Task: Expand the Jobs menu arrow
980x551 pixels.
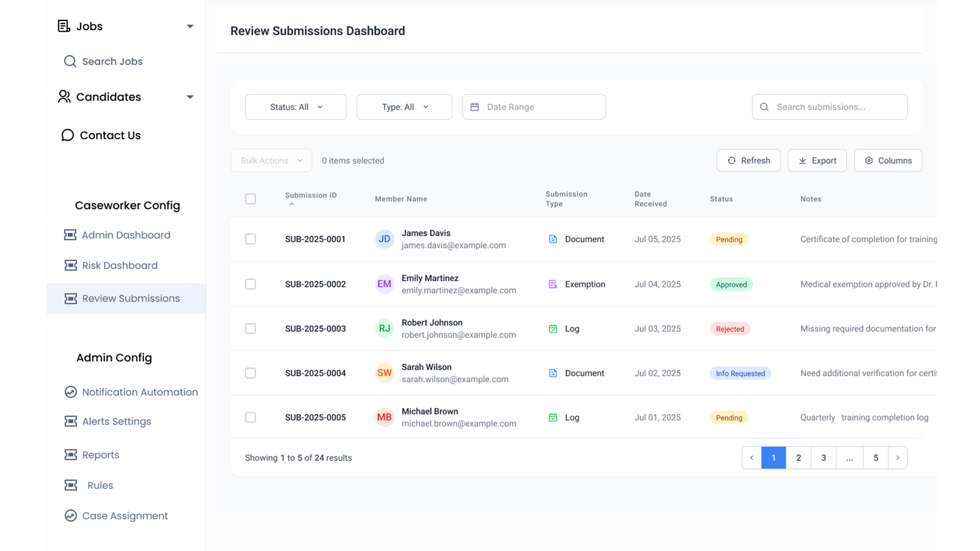Action: tap(190, 26)
